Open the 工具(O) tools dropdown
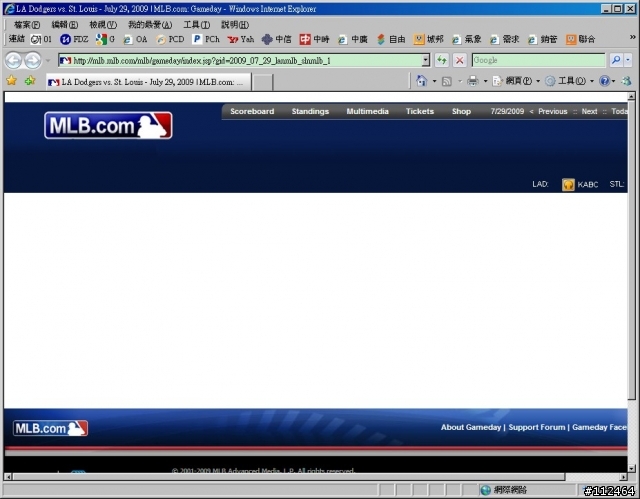 point(570,81)
